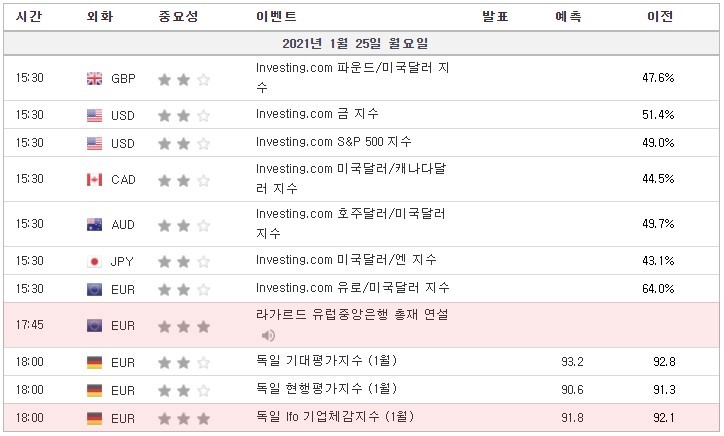Click the Japanese flag next to JPY
Screen dimensions: 724x436
pos(95,262)
